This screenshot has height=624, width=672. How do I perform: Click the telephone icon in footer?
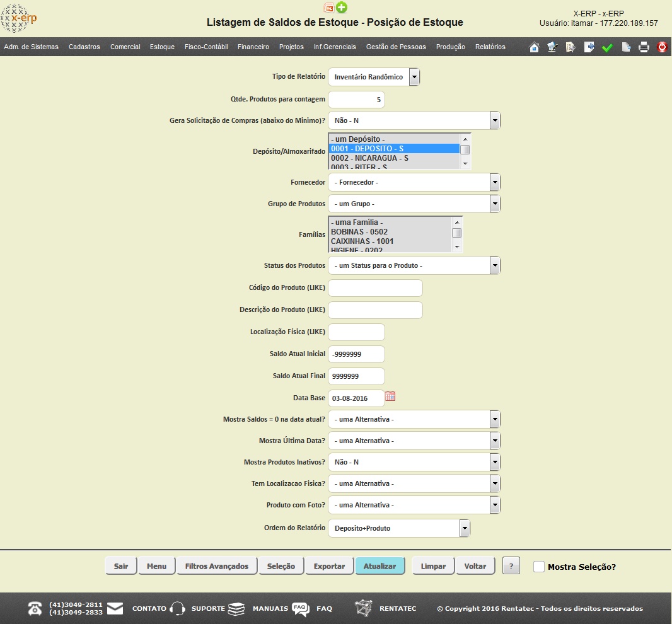35,608
